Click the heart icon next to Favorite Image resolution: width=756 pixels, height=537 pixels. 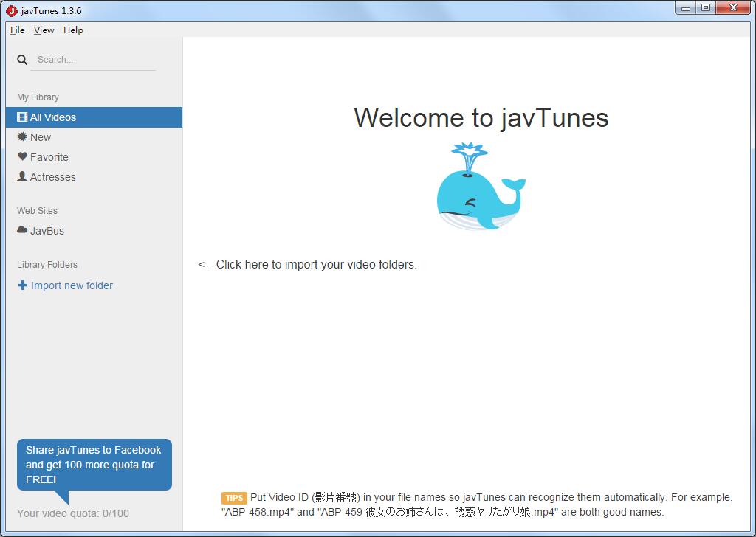22,156
